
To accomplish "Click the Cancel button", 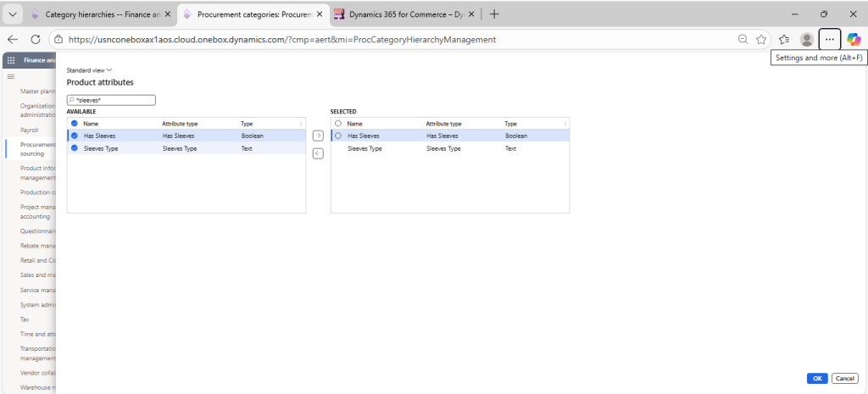I will [x=844, y=378].
